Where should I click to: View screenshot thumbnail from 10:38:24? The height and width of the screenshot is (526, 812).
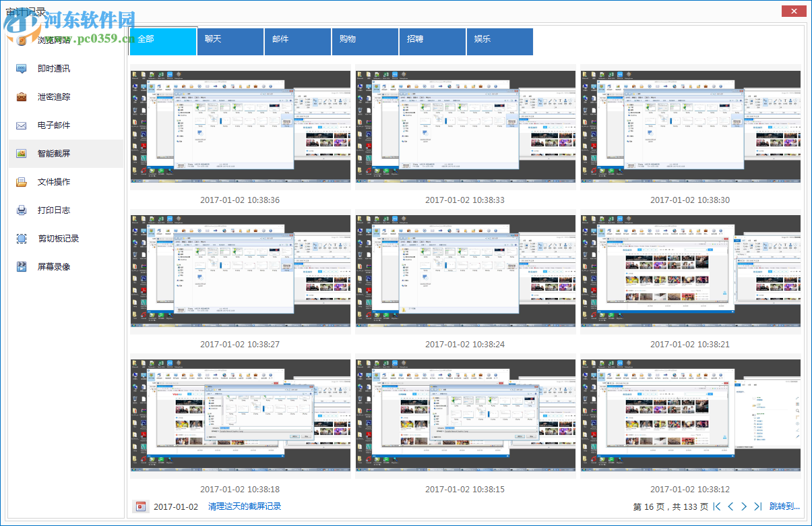click(x=466, y=270)
